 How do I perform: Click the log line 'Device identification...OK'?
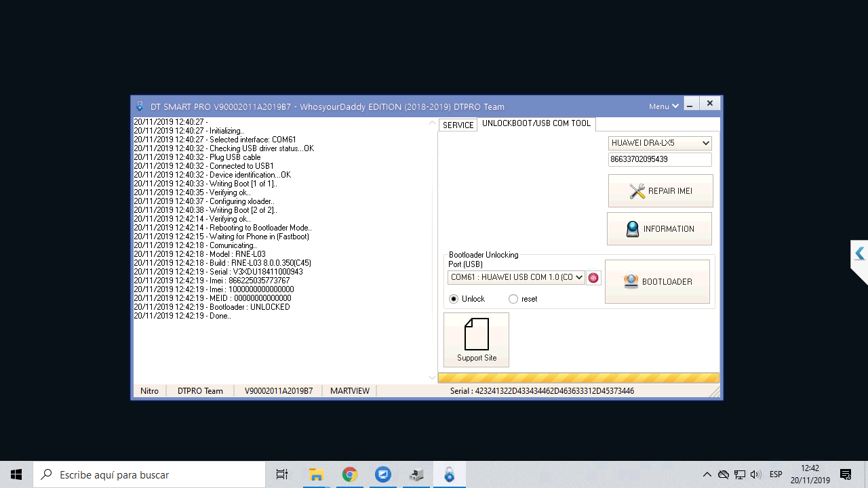pos(212,175)
